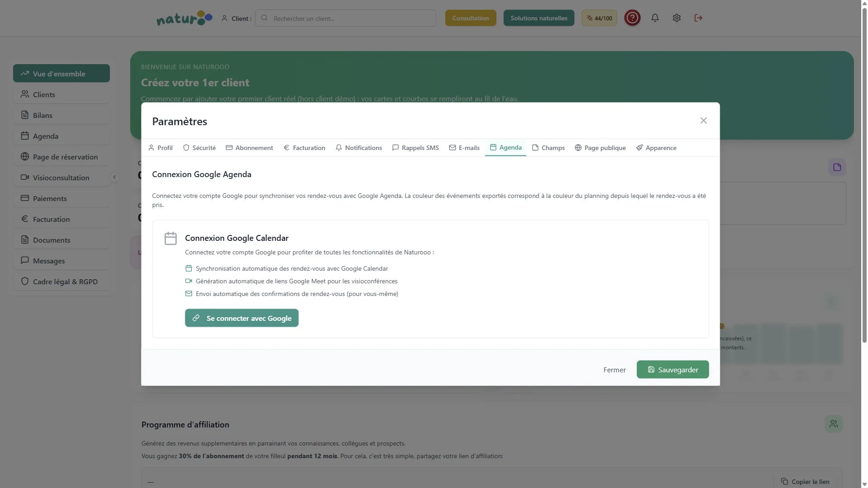The height and width of the screenshot is (488, 868).
Task: Open Messages in sidebar
Action: [x=61, y=260]
